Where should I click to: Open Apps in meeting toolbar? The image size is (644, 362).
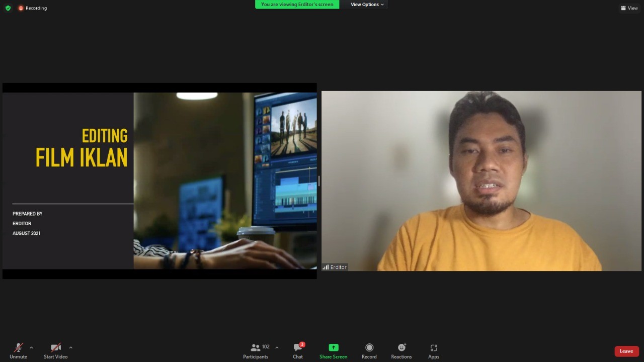click(434, 351)
